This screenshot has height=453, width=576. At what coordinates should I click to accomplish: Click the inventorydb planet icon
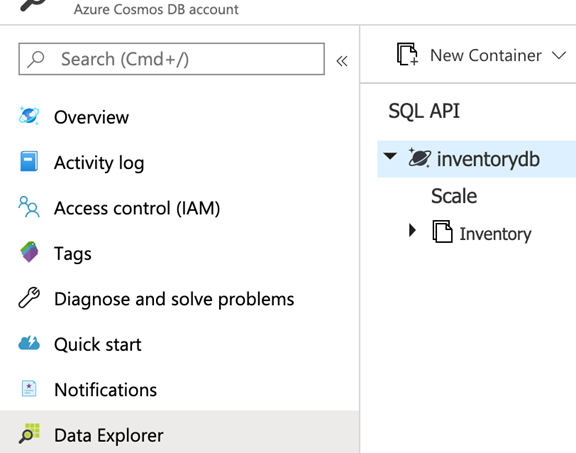[420, 158]
